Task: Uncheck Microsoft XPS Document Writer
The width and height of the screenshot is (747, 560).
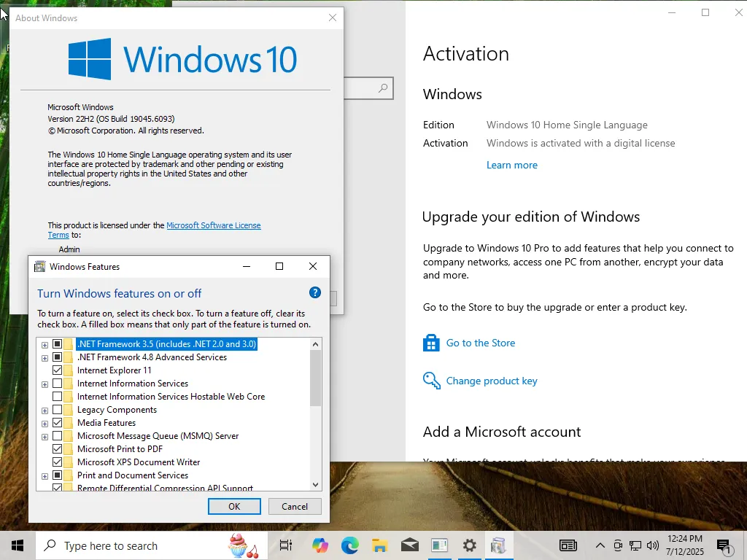Action: pos(57,462)
